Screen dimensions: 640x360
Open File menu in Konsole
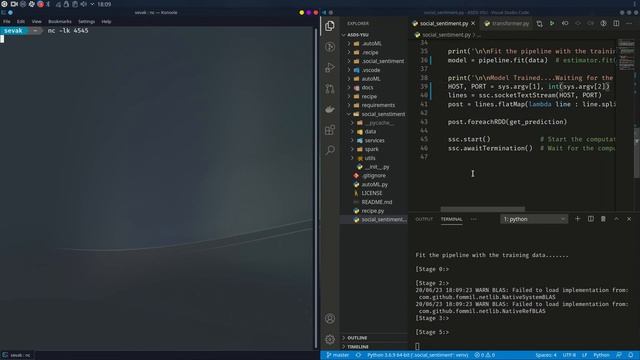click(7, 21)
